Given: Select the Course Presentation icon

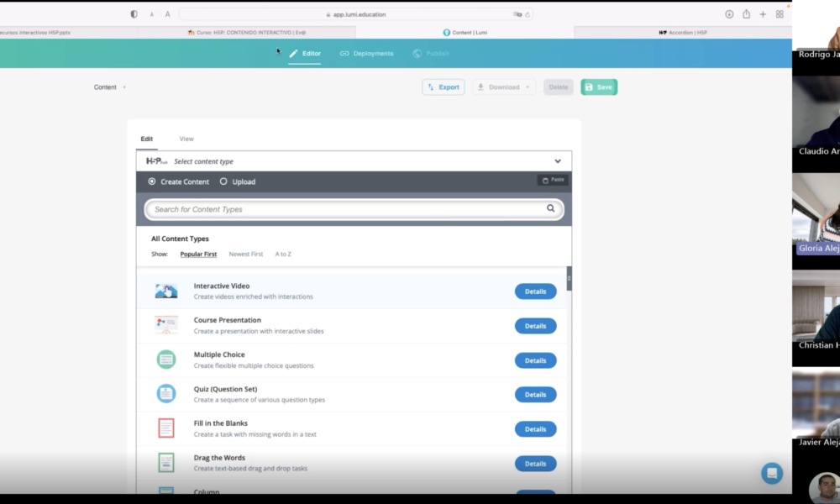Looking at the screenshot, I should pos(166,325).
